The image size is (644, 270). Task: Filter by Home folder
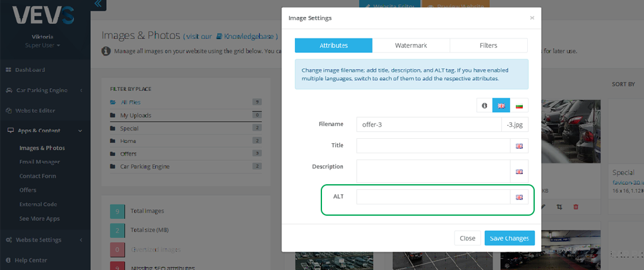coord(186,141)
